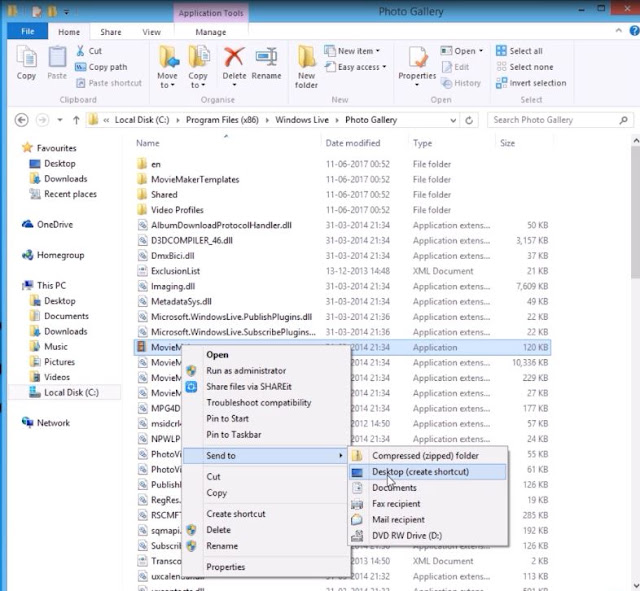Click Select all in the ribbon
This screenshot has height=591, width=640.
[x=519, y=51]
